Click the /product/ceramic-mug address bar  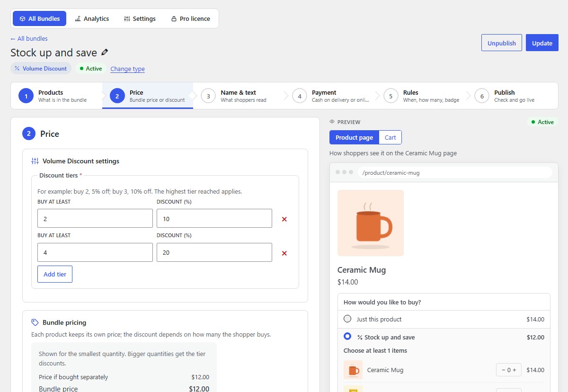coord(455,172)
